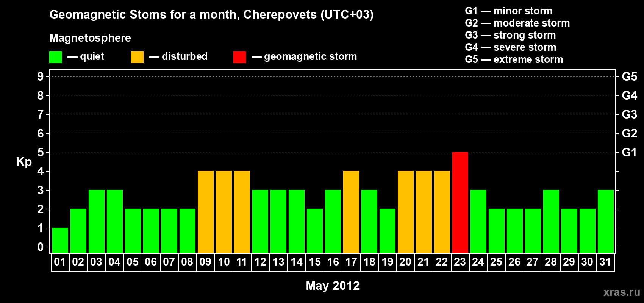Screen dimensions: 644x303
Task: Click the green bar for day 15
Action: pos(315,231)
